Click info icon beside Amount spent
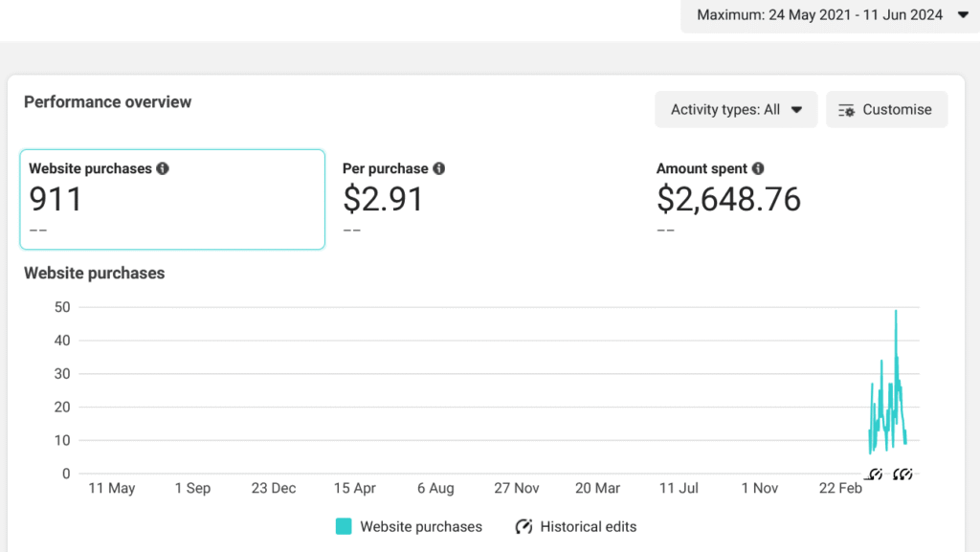 pyautogui.click(x=758, y=168)
